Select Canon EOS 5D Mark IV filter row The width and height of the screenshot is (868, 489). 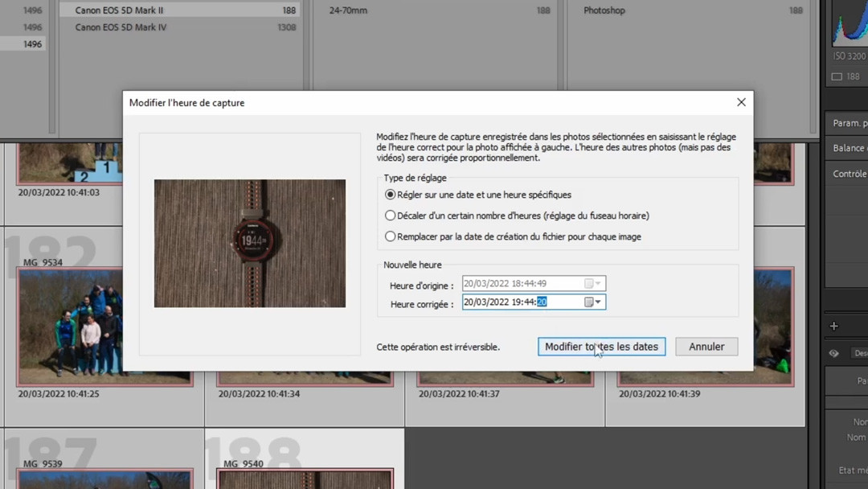coord(179,27)
